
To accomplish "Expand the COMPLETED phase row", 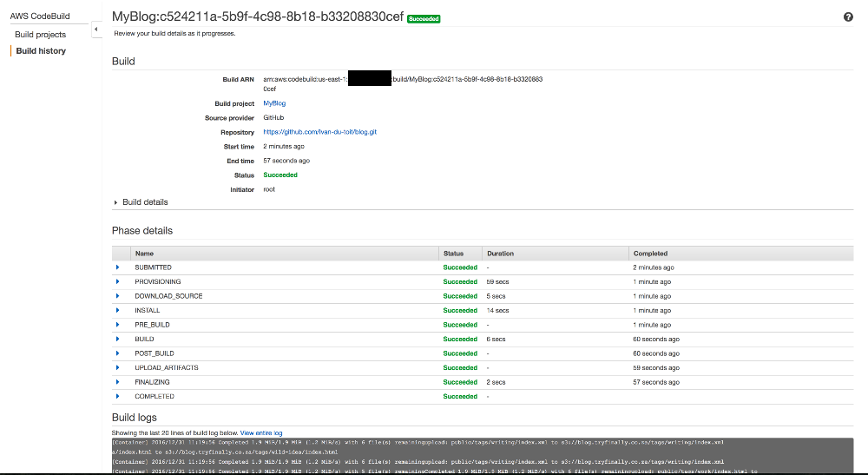I will pos(117,396).
